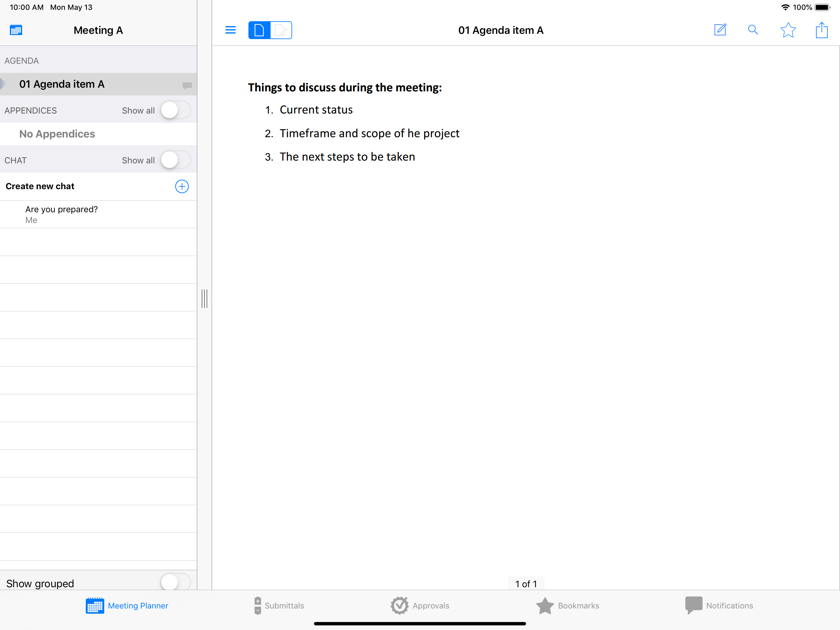Click the AGENDA section header
This screenshot has height=630, width=840.
click(x=22, y=61)
